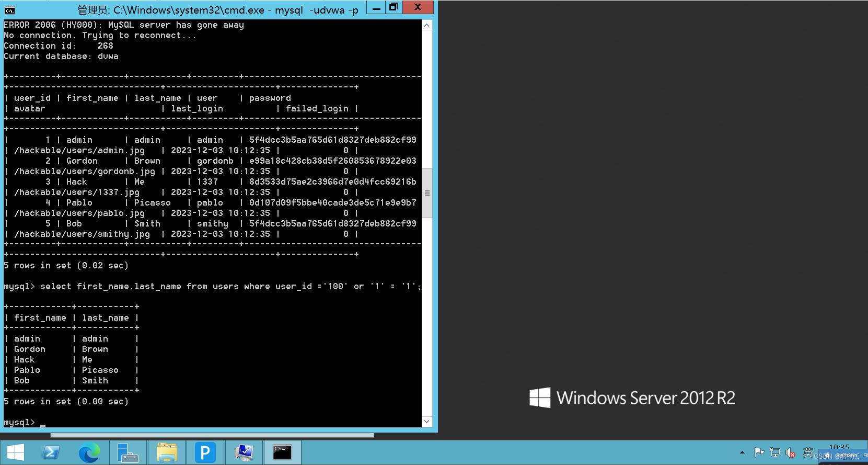Open the monitor tool taskbar icon
This screenshot has height=465, width=868.
coord(244,452)
